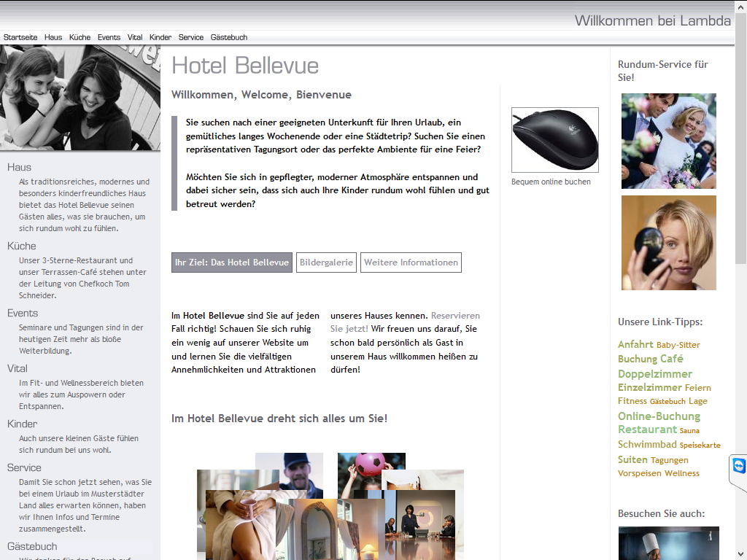Click the Restaurant tag link
Viewport: 747px width, 560px height.
point(648,429)
